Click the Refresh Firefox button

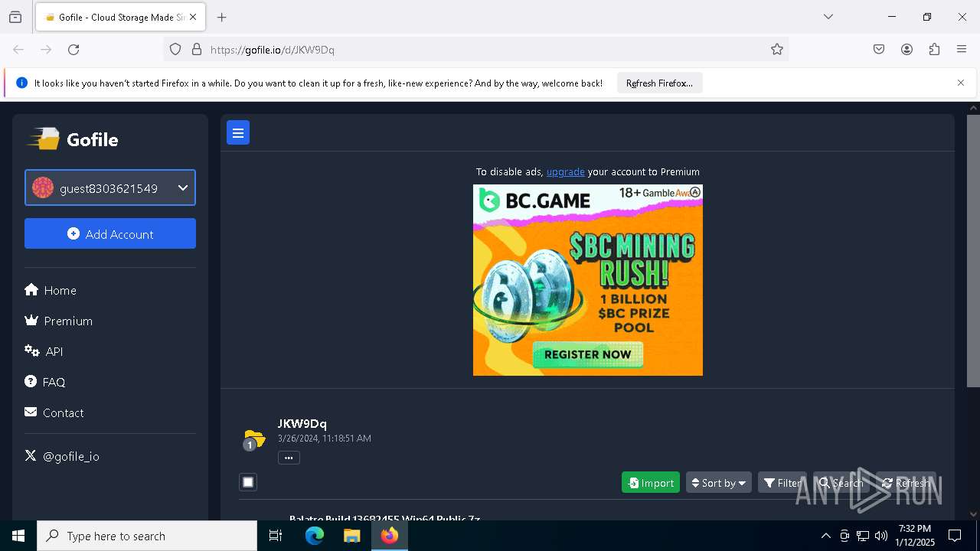click(x=659, y=83)
